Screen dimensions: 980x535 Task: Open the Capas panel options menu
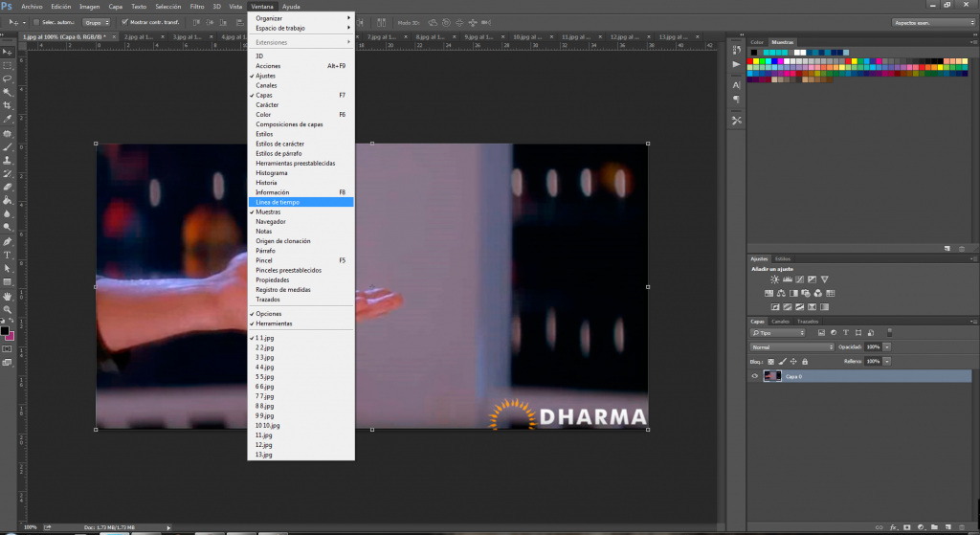click(973, 322)
